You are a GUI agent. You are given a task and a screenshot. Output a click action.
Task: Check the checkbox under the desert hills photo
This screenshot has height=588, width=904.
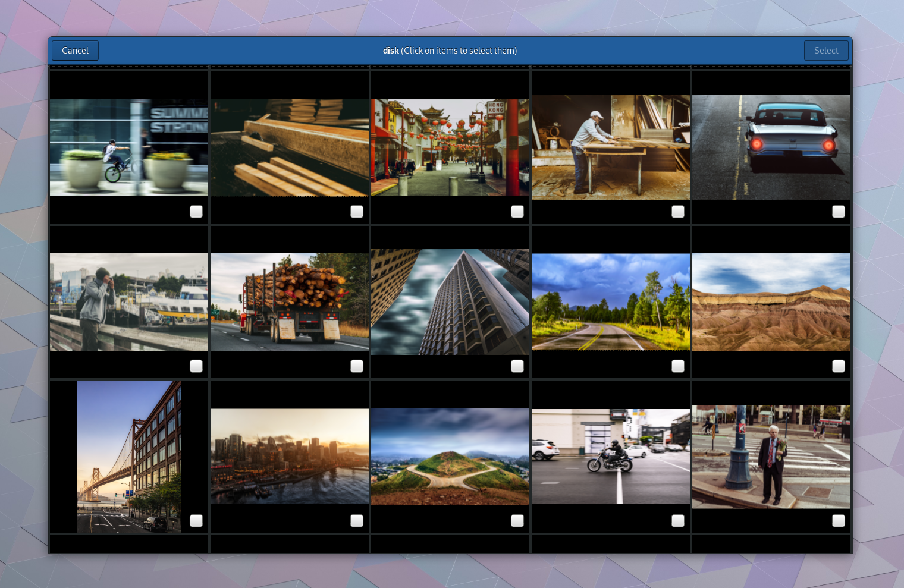coord(839,366)
